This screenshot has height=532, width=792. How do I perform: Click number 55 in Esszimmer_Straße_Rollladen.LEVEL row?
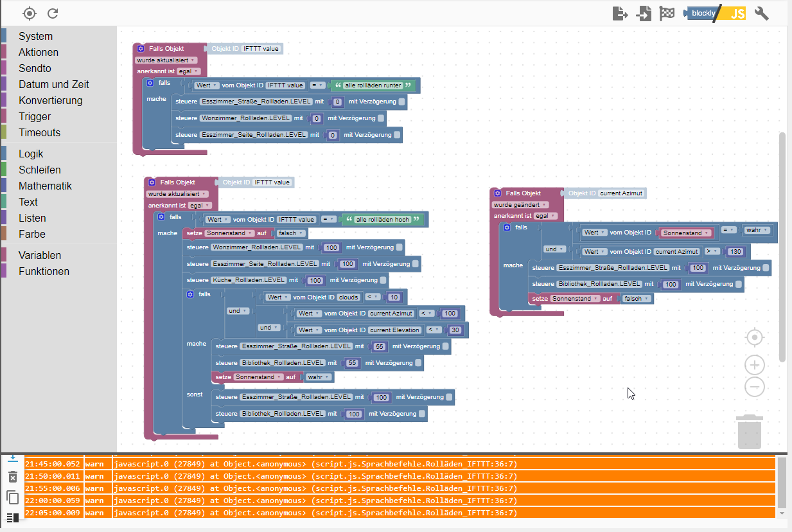point(379,346)
